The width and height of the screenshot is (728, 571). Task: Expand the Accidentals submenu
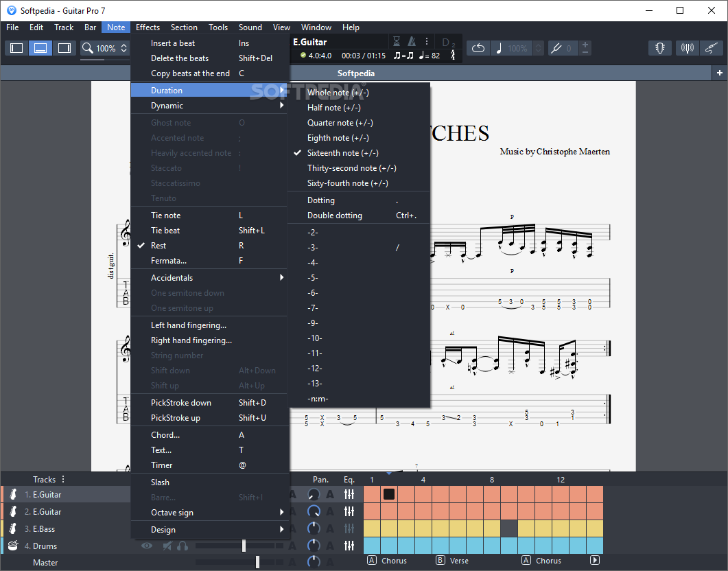click(209, 278)
